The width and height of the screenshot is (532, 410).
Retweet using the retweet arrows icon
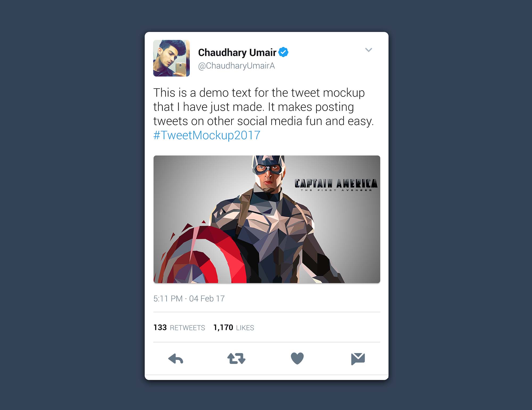pyautogui.click(x=236, y=358)
